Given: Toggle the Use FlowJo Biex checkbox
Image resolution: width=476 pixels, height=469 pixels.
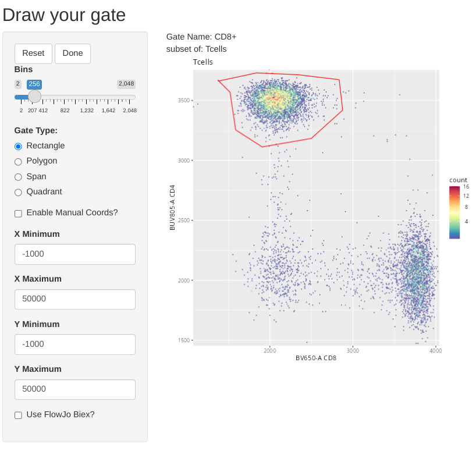Looking at the screenshot, I should [18, 415].
